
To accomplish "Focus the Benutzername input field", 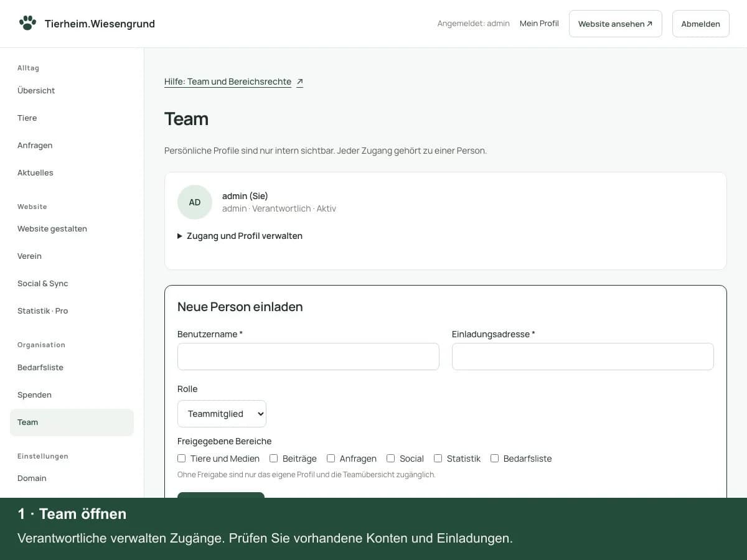I will coord(308,357).
